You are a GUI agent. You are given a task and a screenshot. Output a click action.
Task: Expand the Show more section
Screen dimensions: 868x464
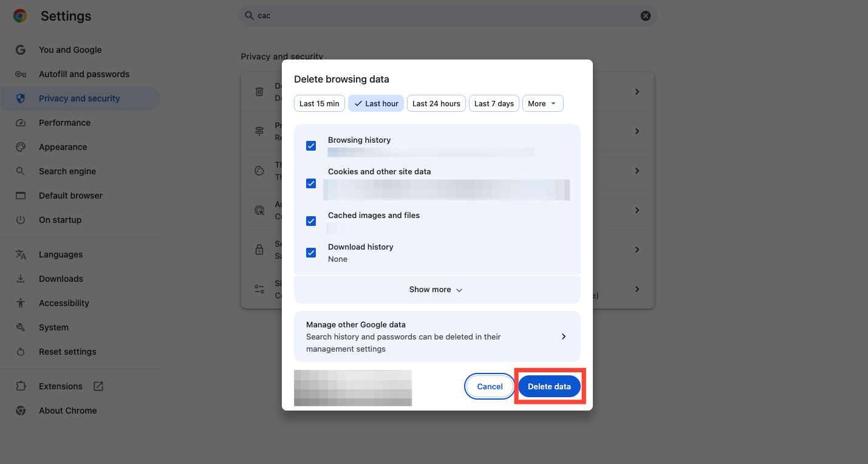click(x=437, y=290)
